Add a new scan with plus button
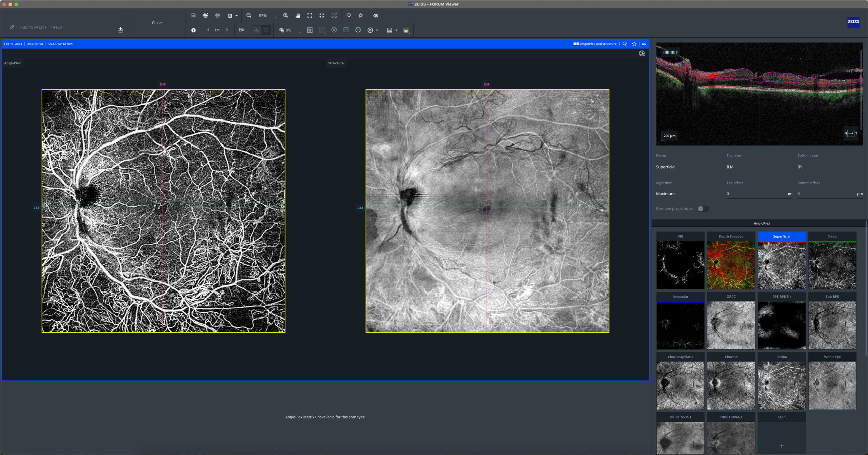The height and width of the screenshot is (455, 868). pyautogui.click(x=782, y=446)
